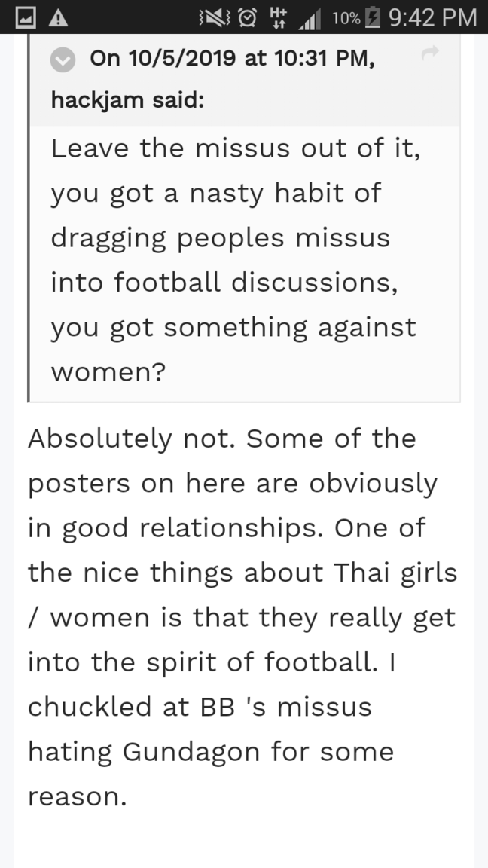The height and width of the screenshot is (868, 488).
Task: Tap the word 'reason.' ending the reply
Action: (x=77, y=796)
